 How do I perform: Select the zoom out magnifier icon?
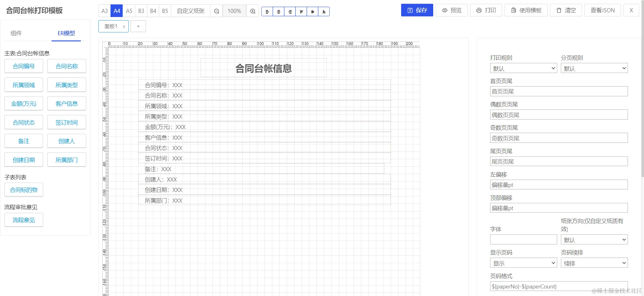(x=216, y=11)
